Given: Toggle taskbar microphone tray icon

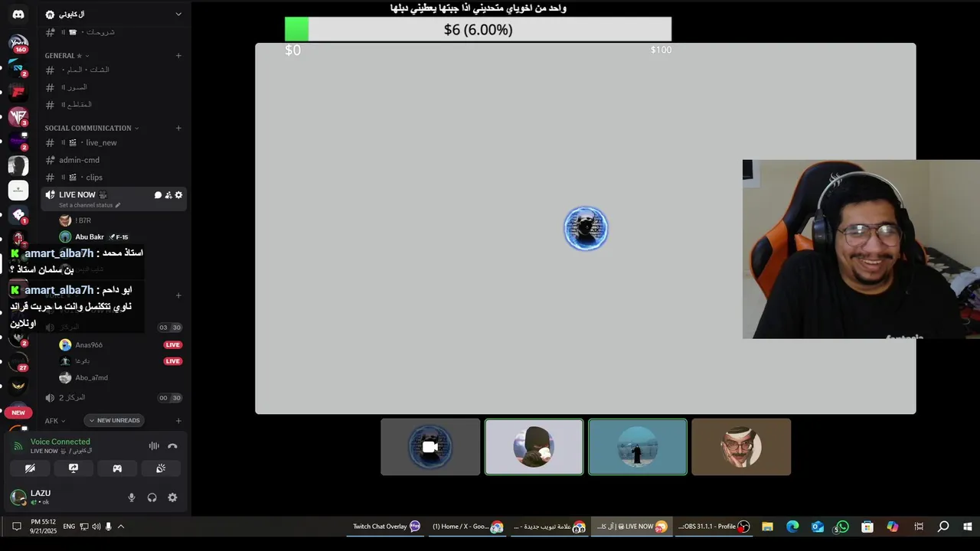Looking at the screenshot, I should pyautogui.click(x=108, y=527).
